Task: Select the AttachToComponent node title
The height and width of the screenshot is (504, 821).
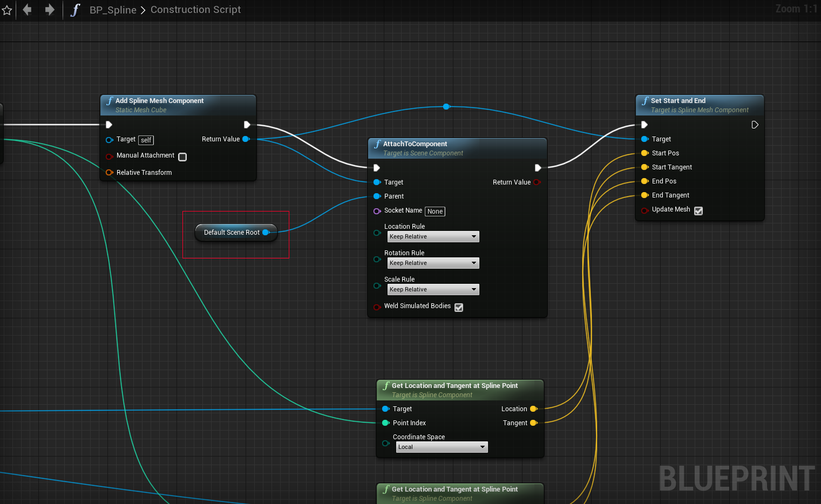Action: (415, 144)
